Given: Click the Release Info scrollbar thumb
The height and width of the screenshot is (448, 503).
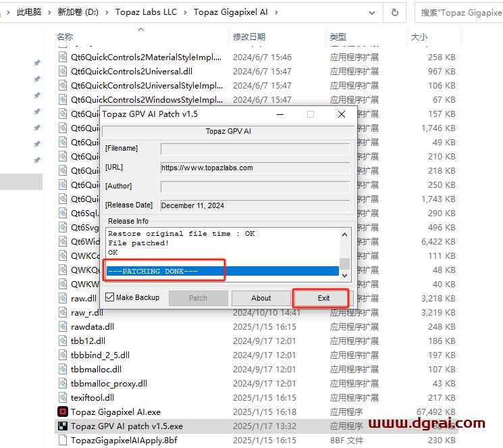Looking at the screenshot, I should pyautogui.click(x=345, y=264).
